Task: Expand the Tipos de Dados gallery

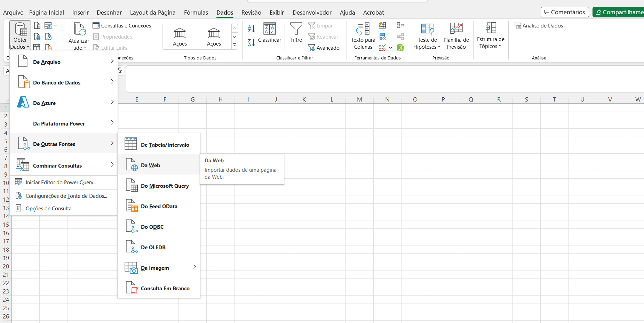Action: pyautogui.click(x=235, y=45)
